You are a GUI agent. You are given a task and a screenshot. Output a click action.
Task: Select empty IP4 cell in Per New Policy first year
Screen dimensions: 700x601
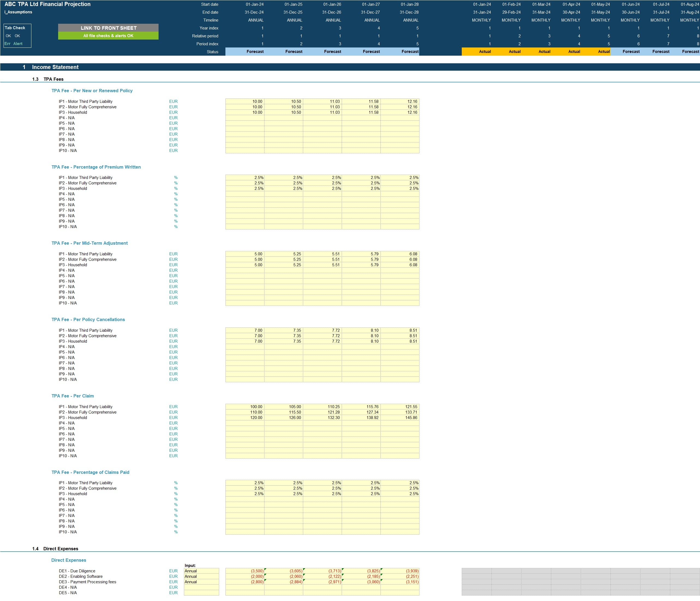click(x=245, y=118)
